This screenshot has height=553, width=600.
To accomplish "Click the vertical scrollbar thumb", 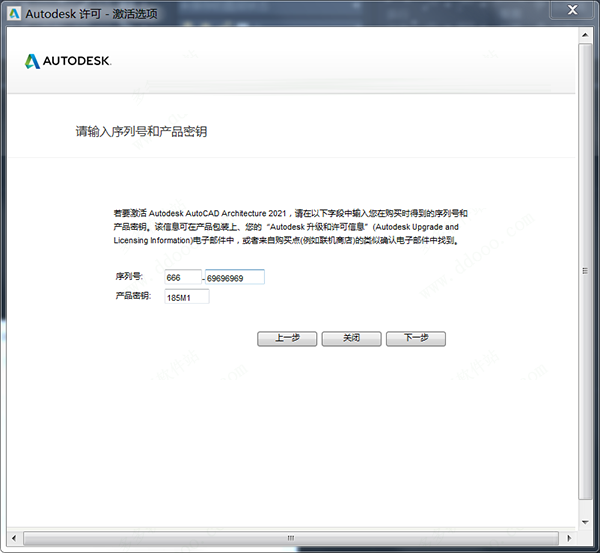I will coord(585,271).
